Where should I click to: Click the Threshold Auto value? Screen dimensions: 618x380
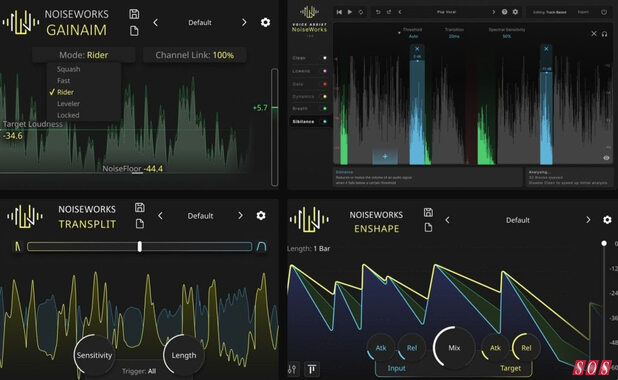point(413,36)
